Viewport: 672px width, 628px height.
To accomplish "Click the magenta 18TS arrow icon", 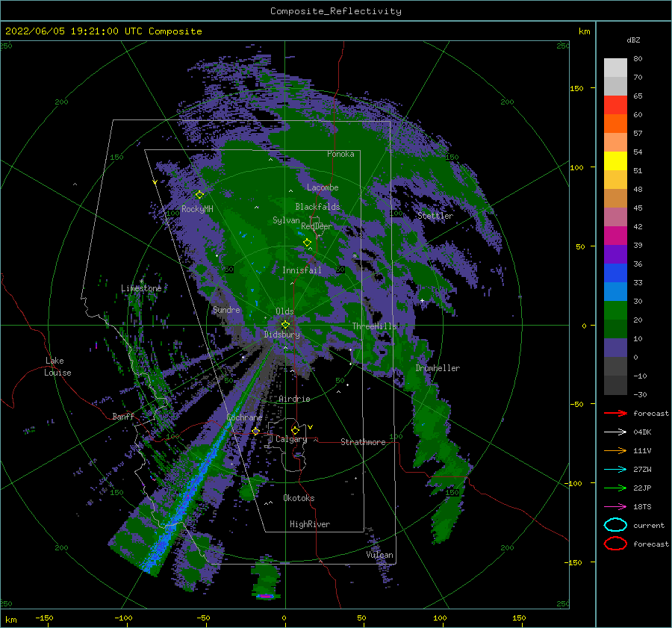I will (x=615, y=506).
